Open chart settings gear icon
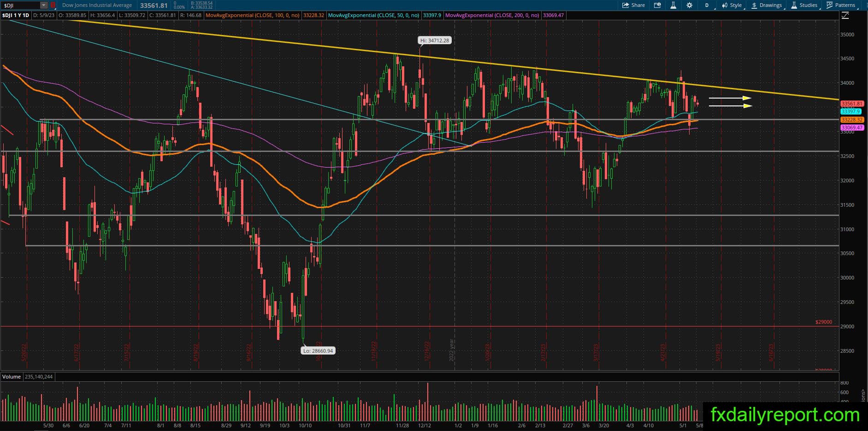The width and height of the screenshot is (868, 431). point(689,5)
